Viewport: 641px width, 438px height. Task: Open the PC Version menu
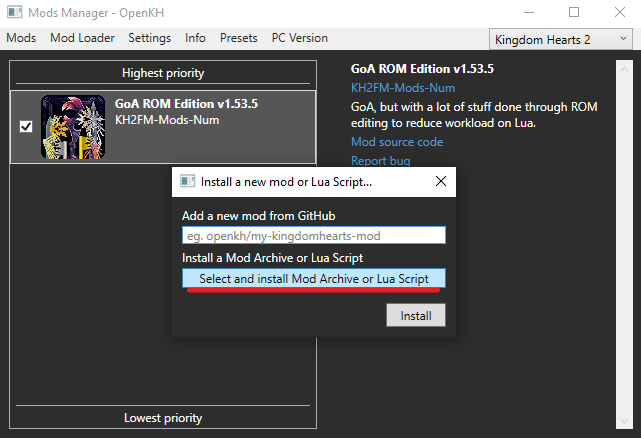click(x=299, y=38)
